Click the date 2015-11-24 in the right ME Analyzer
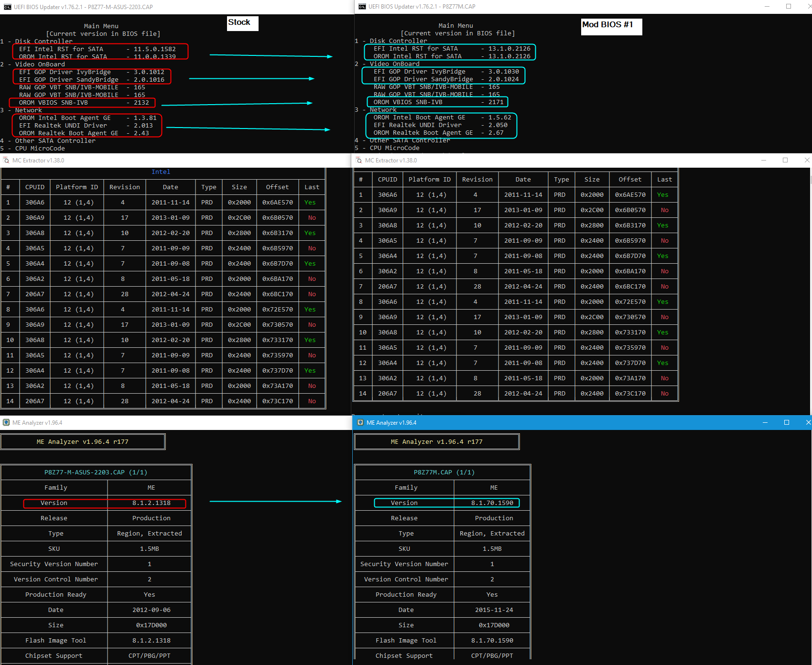The height and width of the screenshot is (665, 812). (494, 610)
